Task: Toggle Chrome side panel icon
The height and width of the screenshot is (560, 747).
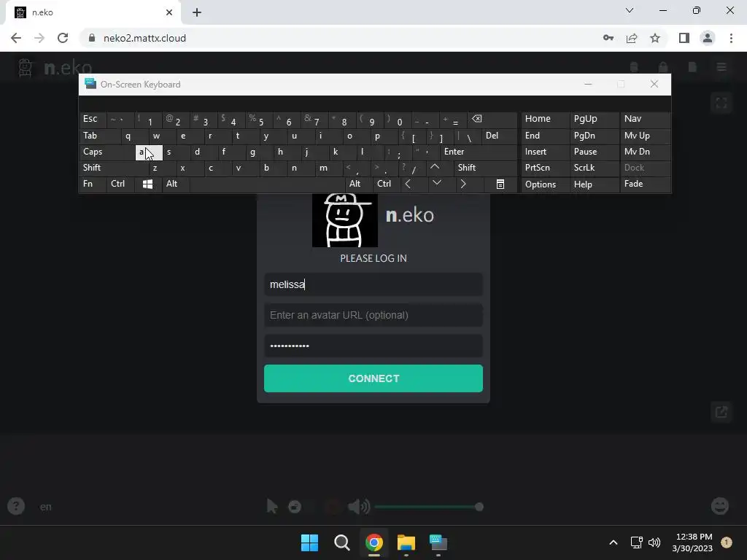Action: point(684,38)
